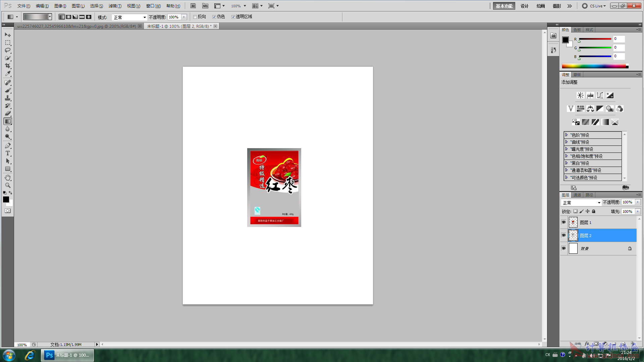The height and width of the screenshot is (362, 644).
Task: Select the Blur tool
Action: (8, 129)
